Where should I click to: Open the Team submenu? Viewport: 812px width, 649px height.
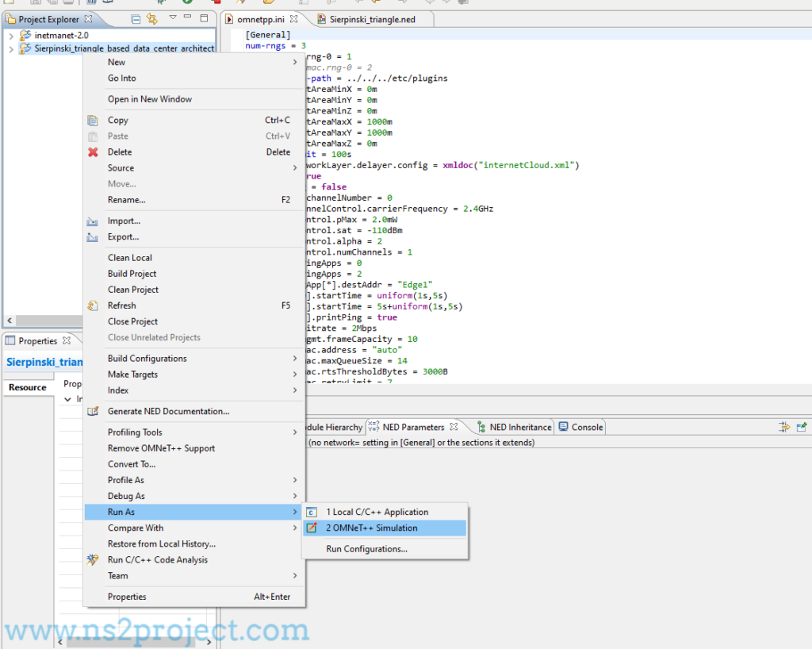(x=194, y=576)
